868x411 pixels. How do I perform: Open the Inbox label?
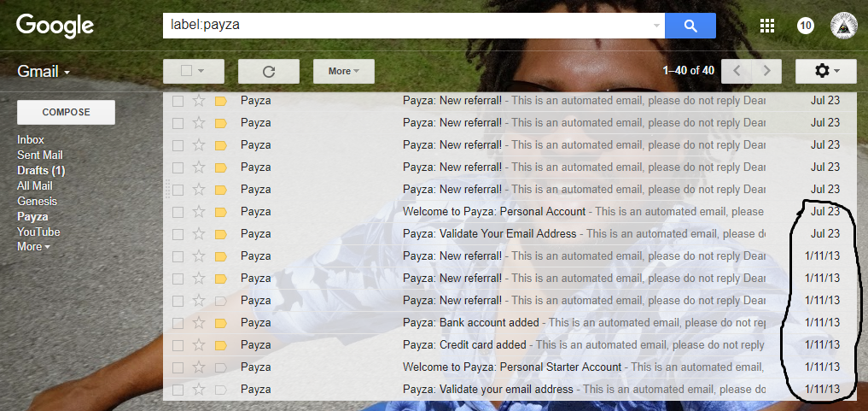(31, 139)
